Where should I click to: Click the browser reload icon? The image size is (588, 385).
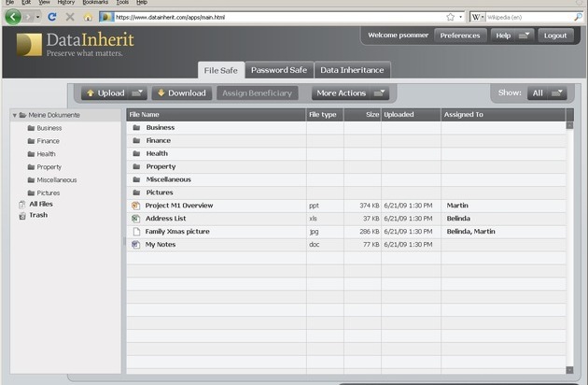52,17
